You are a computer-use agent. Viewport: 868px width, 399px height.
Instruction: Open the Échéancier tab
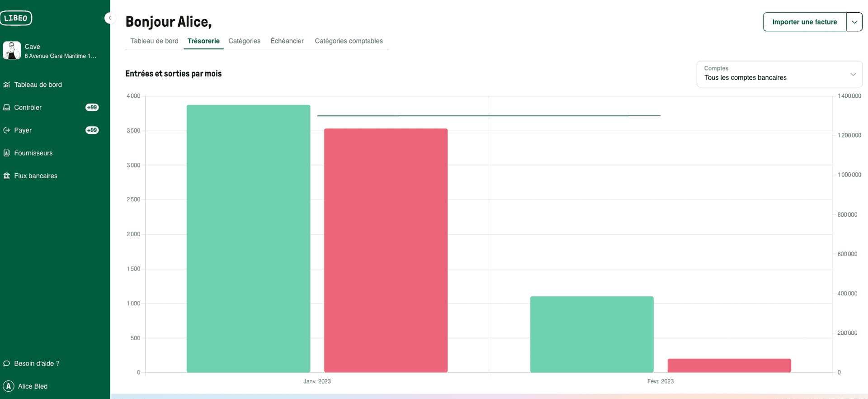pos(287,41)
